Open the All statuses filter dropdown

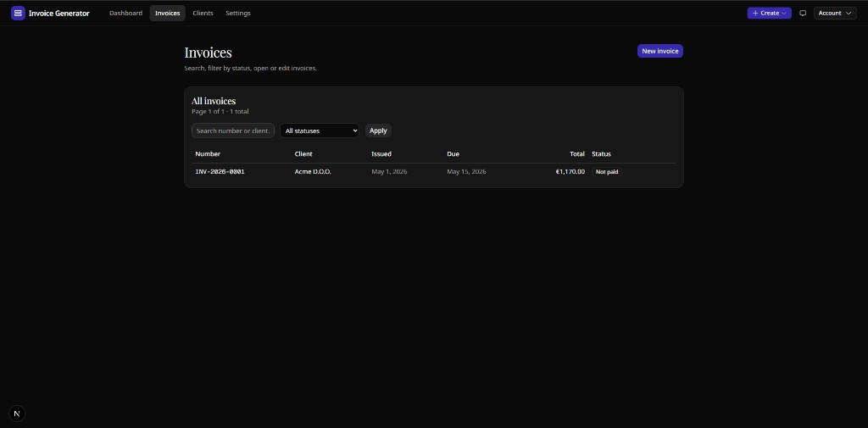click(320, 131)
